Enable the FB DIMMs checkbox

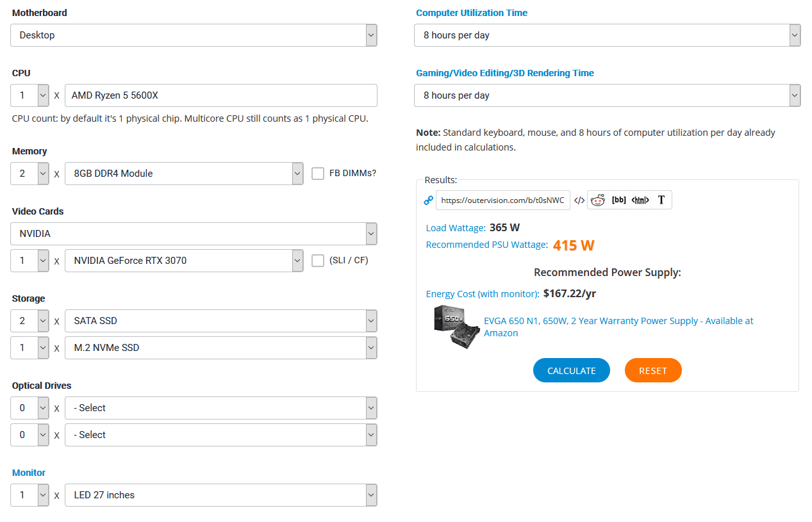coord(318,174)
